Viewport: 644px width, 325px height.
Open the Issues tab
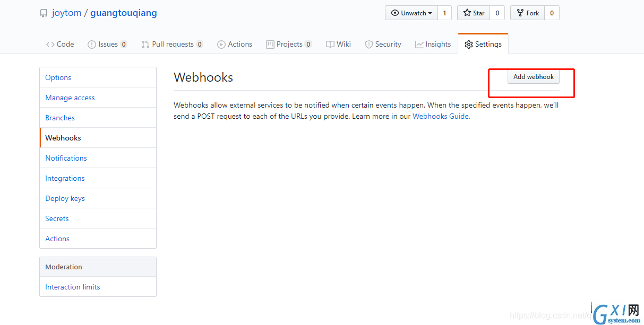[x=107, y=44]
